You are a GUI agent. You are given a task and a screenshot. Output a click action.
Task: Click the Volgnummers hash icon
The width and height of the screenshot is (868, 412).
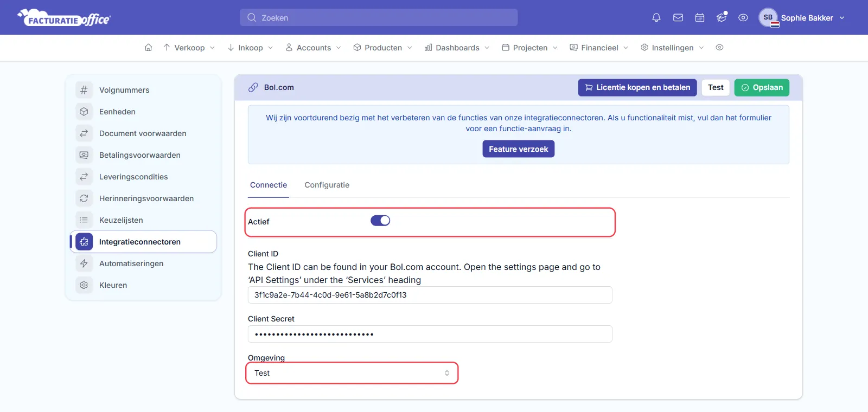(84, 90)
